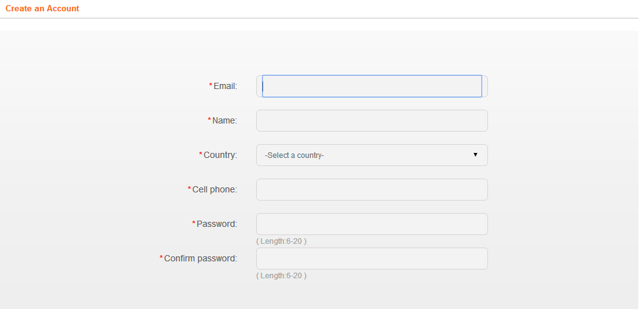Screen dimensions: 644x309
Task: Click the 'Password:' field label
Action: pos(217,224)
